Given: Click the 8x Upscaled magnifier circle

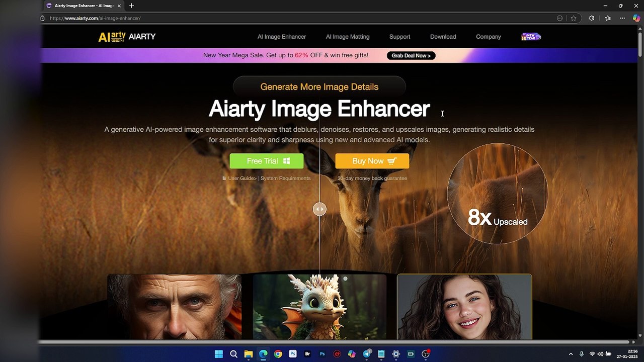Looking at the screenshot, I should pyautogui.click(x=497, y=194).
